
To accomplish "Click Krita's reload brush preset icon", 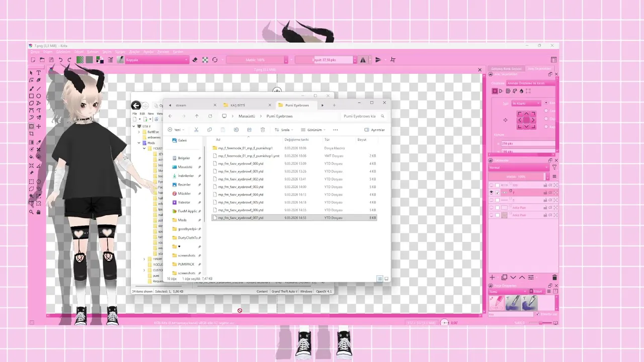I will pos(215,60).
